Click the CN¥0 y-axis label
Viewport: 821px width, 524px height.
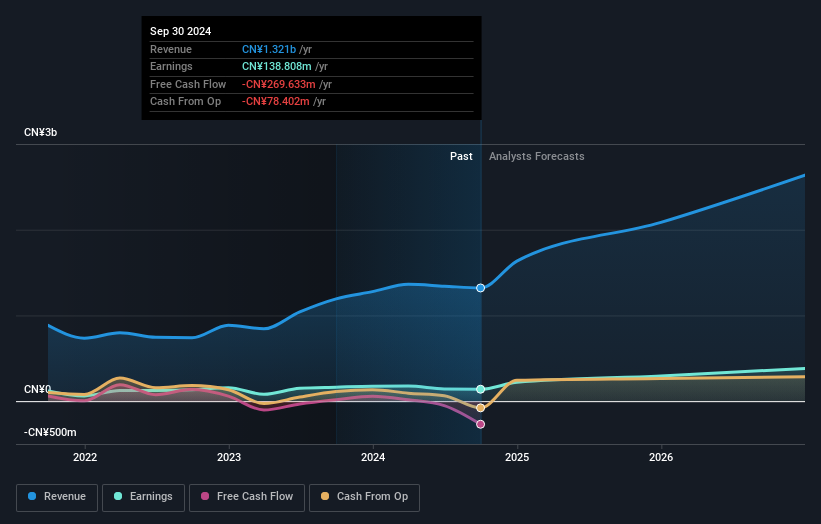pos(37,389)
